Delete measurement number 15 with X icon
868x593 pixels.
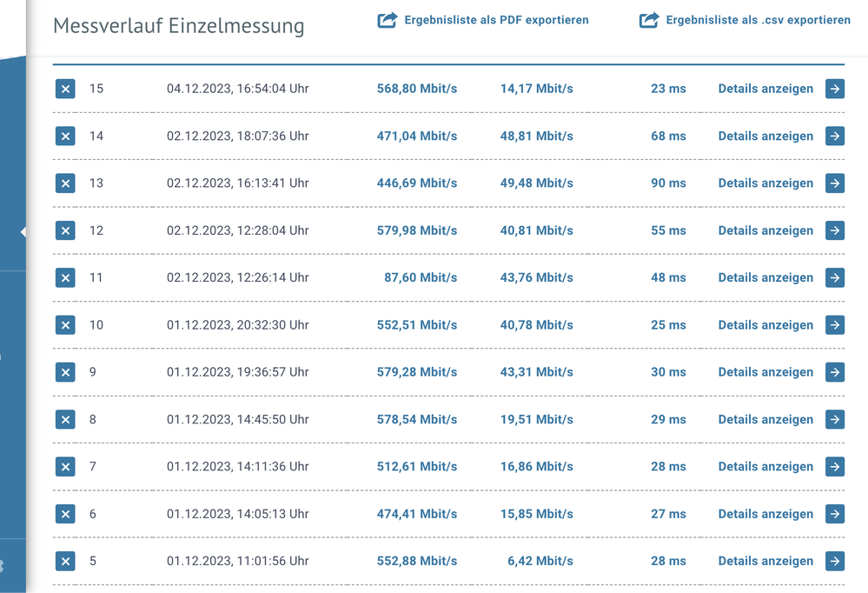pos(65,89)
